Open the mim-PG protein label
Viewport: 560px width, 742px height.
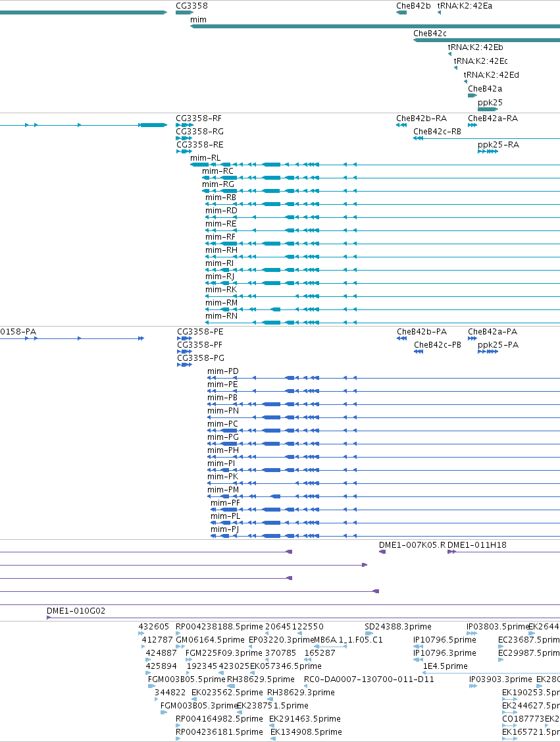223,437
